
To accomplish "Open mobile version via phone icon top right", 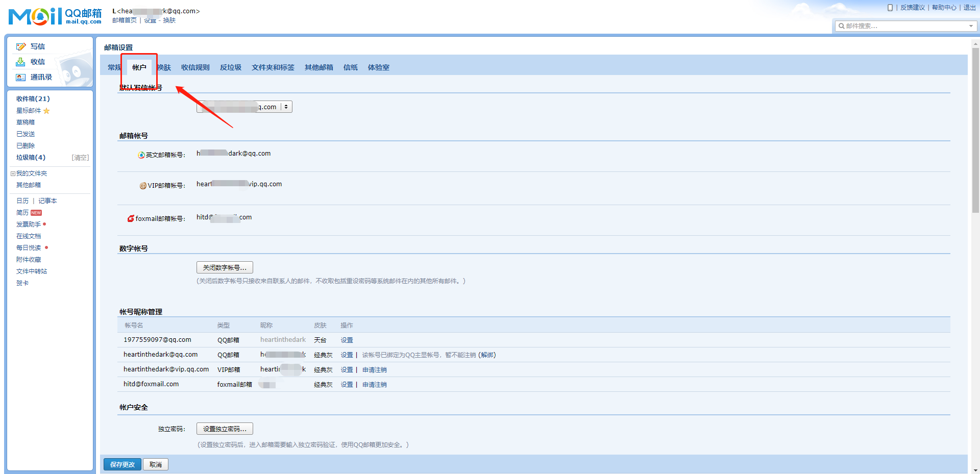I will (x=890, y=8).
